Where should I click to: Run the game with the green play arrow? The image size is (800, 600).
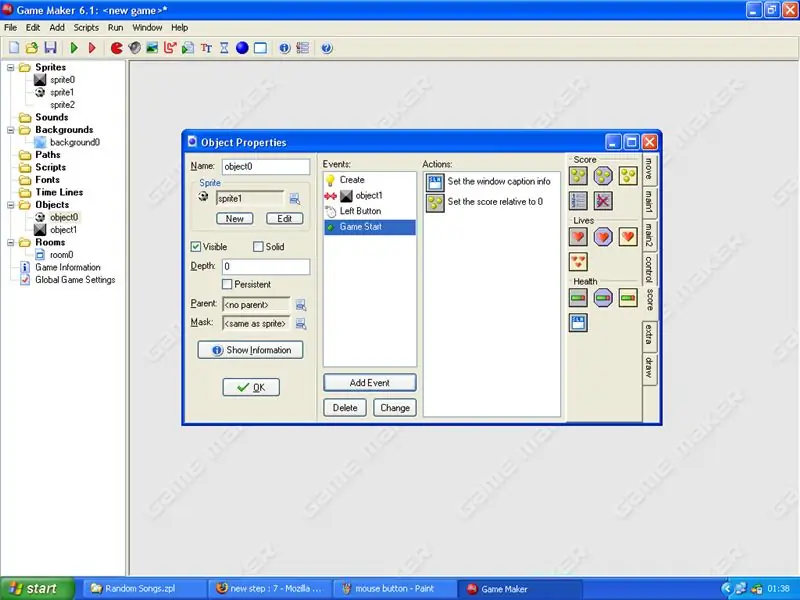[74, 48]
